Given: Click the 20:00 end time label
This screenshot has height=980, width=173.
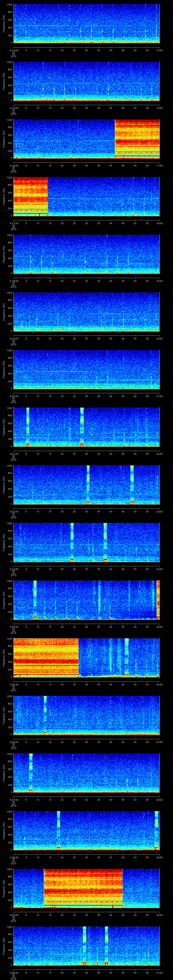Looking at the screenshot, I should point(159,339).
